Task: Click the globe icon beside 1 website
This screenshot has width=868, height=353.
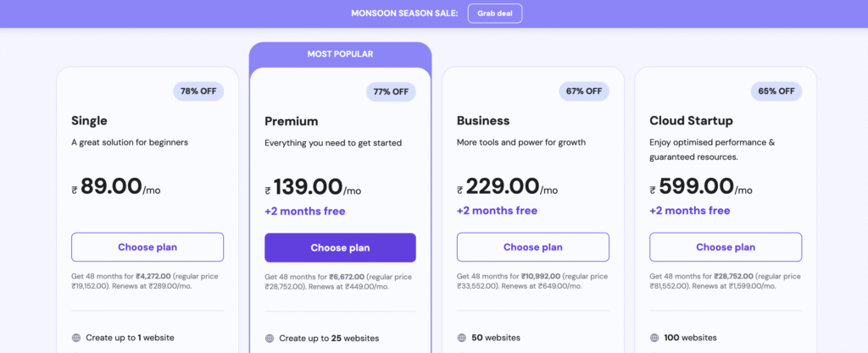Action: coord(75,338)
